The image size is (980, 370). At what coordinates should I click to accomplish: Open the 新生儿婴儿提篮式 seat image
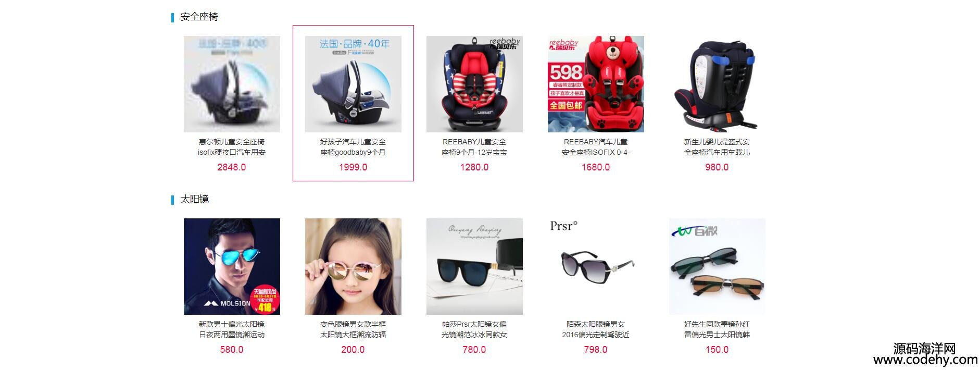717,84
